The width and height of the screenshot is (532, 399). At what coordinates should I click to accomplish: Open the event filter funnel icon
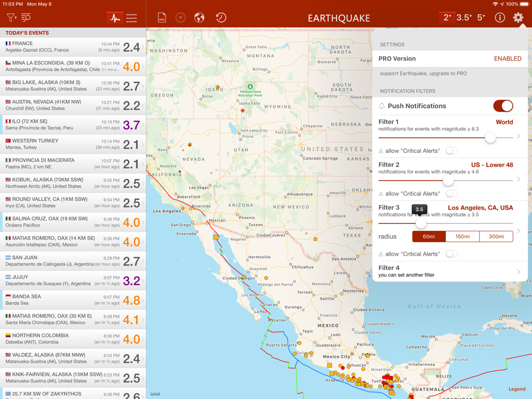pos(11,18)
